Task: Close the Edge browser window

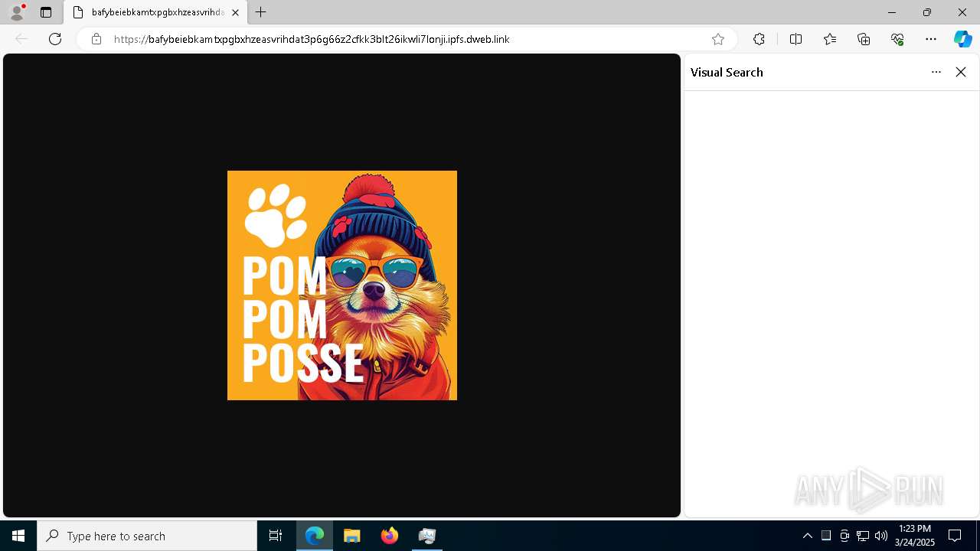Action: [x=962, y=12]
